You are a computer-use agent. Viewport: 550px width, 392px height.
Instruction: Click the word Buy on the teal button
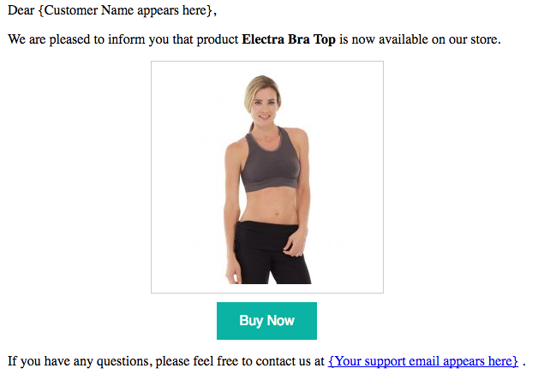251,321
